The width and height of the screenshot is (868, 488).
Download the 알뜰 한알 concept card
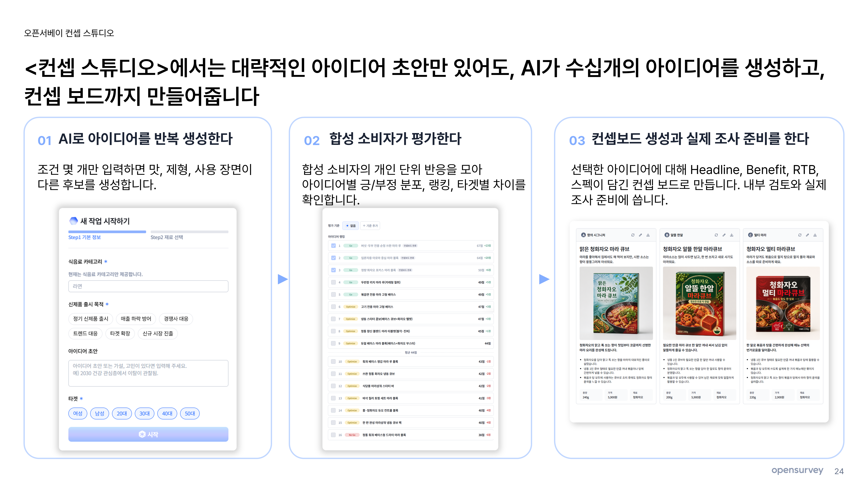tap(731, 235)
